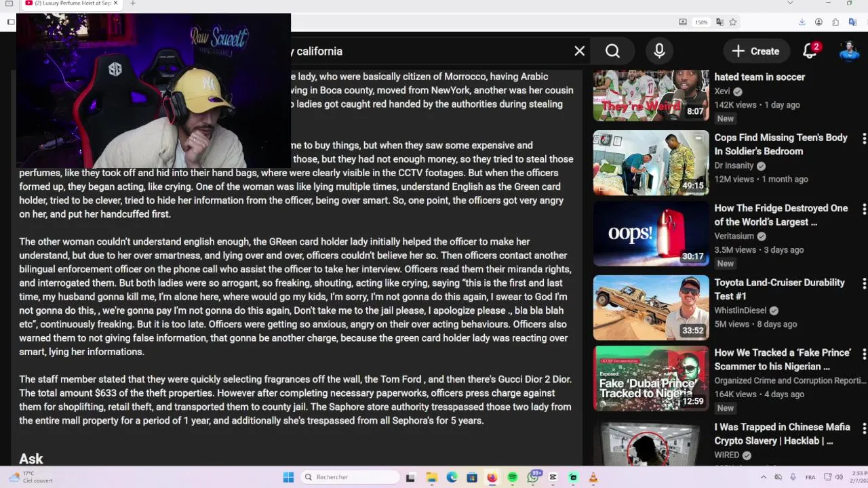Image resolution: width=868 pixels, height=488 pixels.
Task: Open the "hated team in soccer" video title
Action: point(759,77)
